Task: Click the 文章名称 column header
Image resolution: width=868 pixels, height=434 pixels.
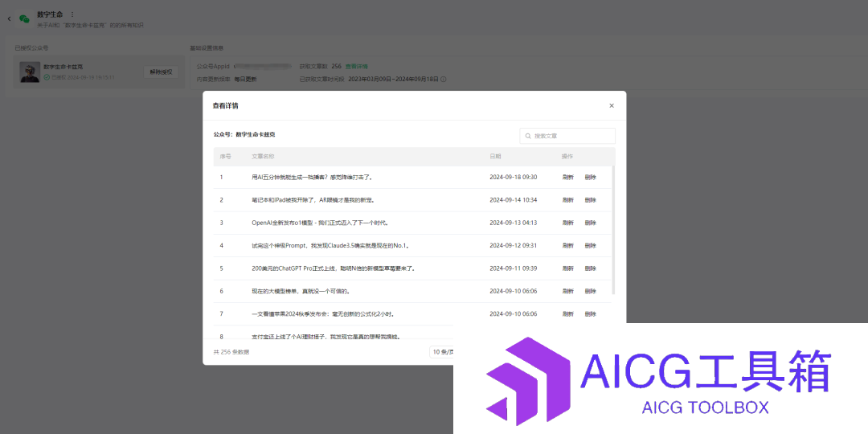Action: pyautogui.click(x=263, y=157)
